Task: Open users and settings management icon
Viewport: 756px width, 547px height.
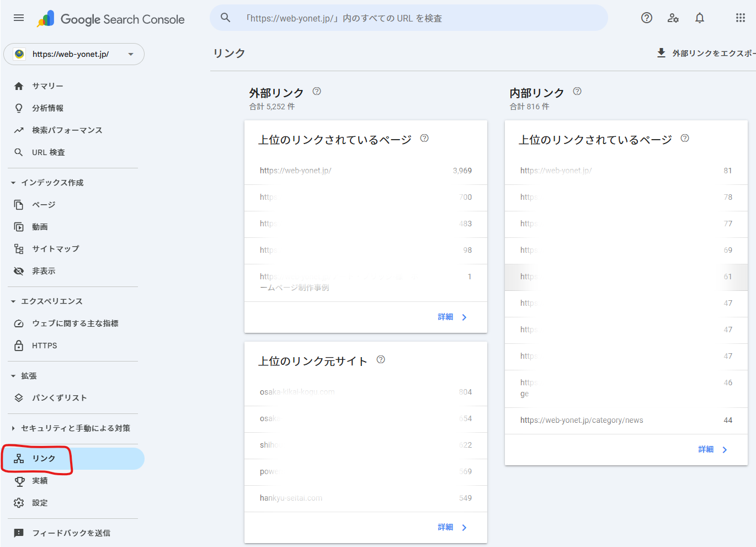Action: click(673, 18)
